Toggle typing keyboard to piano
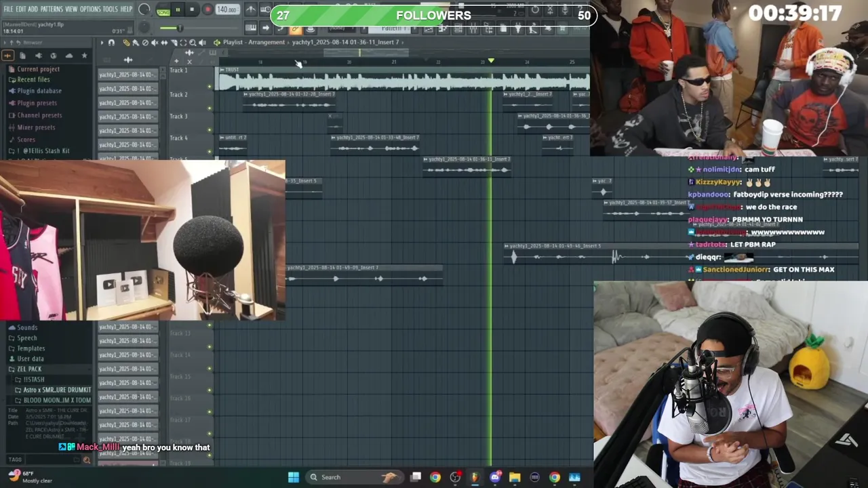The height and width of the screenshot is (488, 868). click(x=250, y=28)
